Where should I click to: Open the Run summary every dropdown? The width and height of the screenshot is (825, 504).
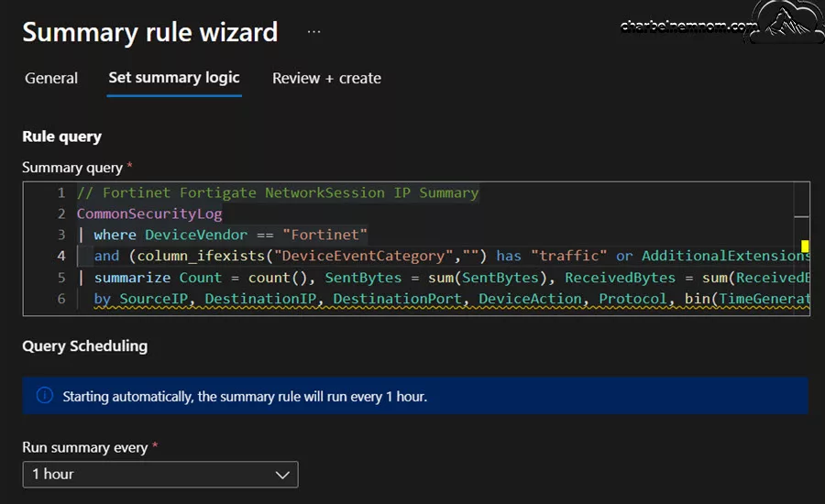tap(160, 475)
